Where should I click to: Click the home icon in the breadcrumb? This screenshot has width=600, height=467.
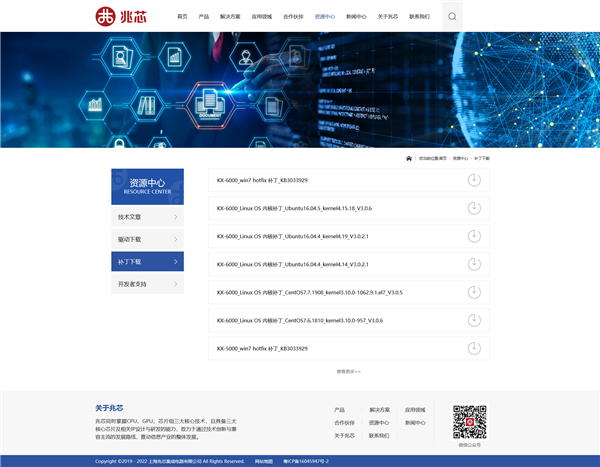(409, 158)
